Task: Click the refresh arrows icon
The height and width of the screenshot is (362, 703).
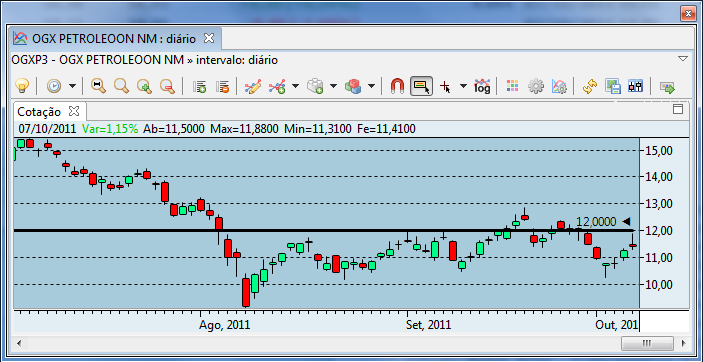Action: click(x=590, y=85)
